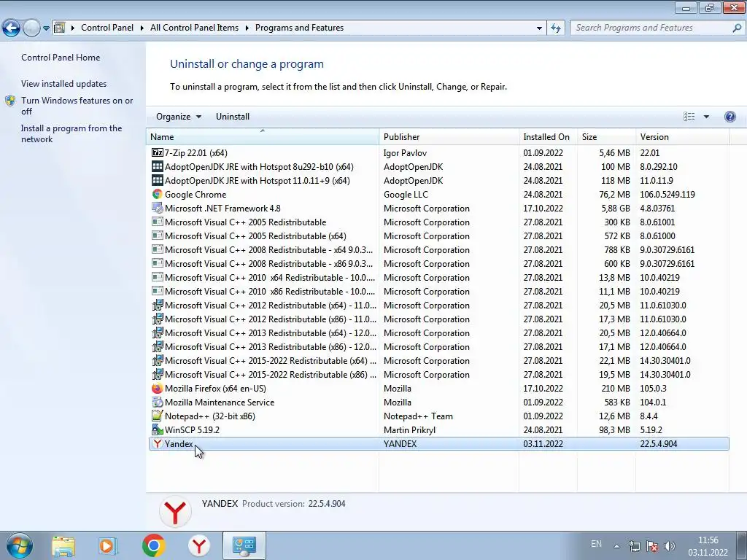
Task: Select Microsoft Visual C++ 2008 Redistributable x64 row
Action: point(438,250)
